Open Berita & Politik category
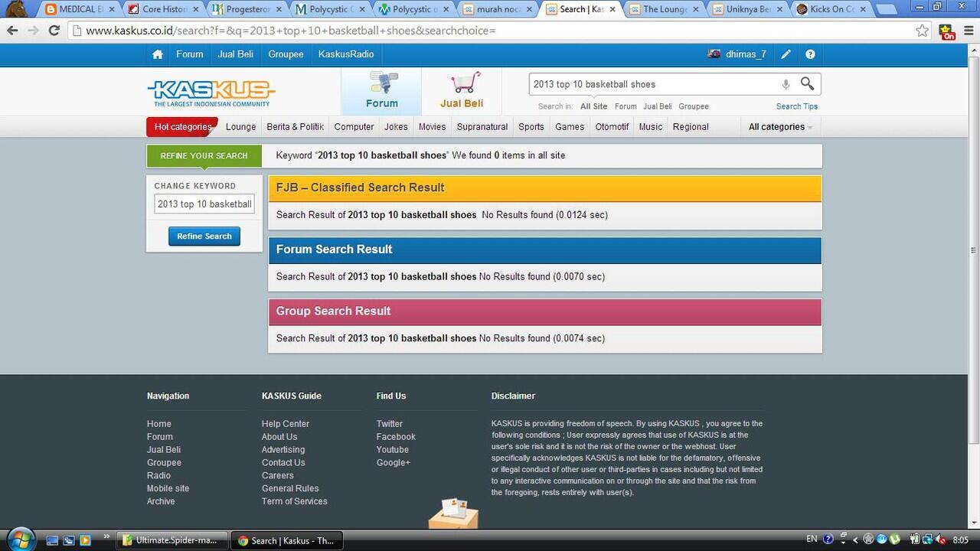 pos(295,127)
